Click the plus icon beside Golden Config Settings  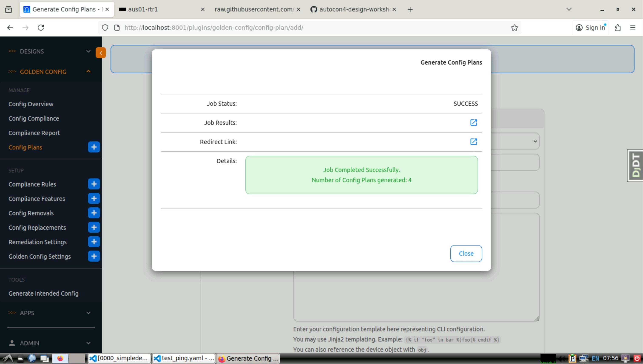[x=94, y=256]
